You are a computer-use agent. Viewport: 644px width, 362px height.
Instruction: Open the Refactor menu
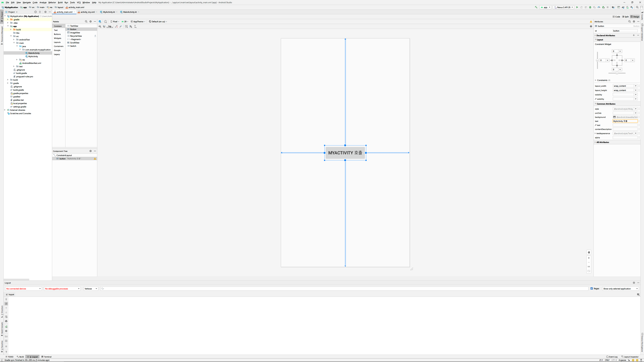point(52,3)
